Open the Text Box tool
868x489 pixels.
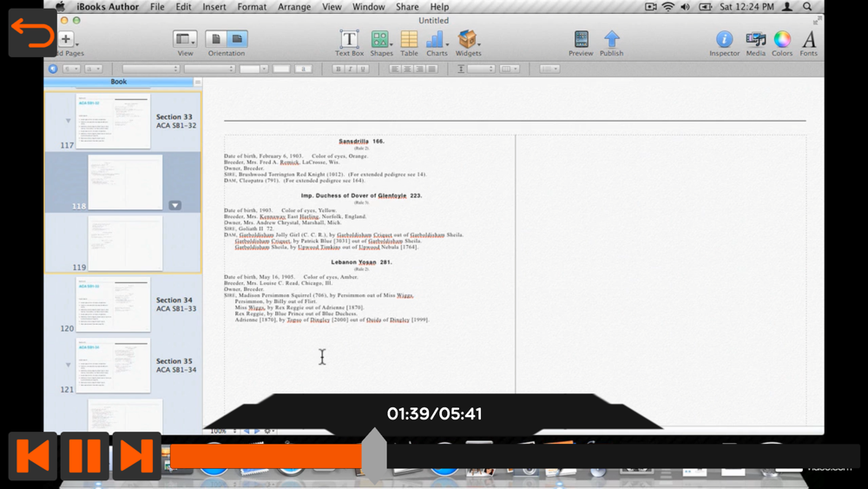[x=349, y=43]
